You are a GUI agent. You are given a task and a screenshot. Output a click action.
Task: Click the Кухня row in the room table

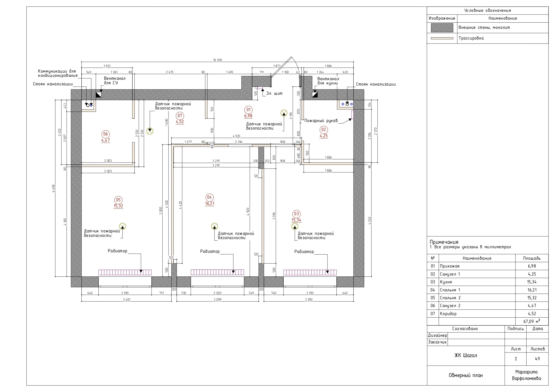[x=488, y=282]
